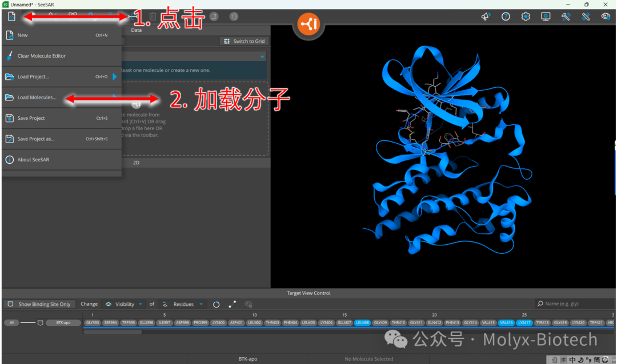Click the grey upload arrow toolbar icon

pyautogui.click(x=214, y=17)
